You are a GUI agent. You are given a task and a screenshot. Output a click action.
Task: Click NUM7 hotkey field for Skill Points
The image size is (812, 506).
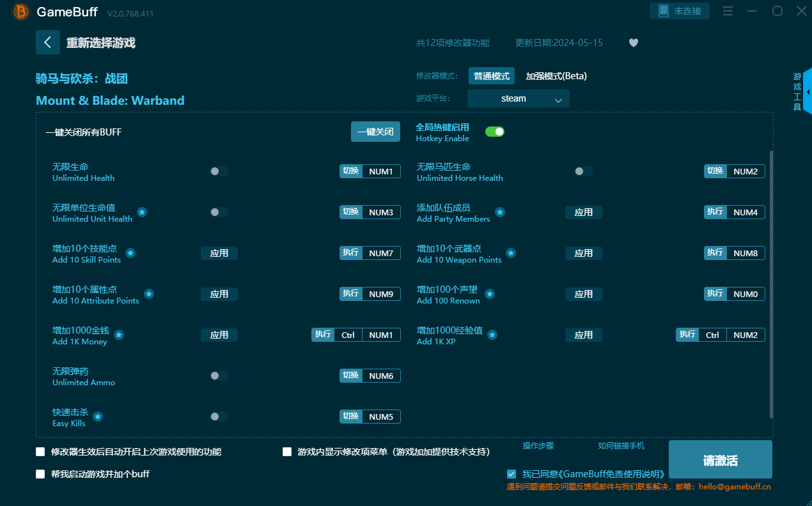tap(381, 253)
